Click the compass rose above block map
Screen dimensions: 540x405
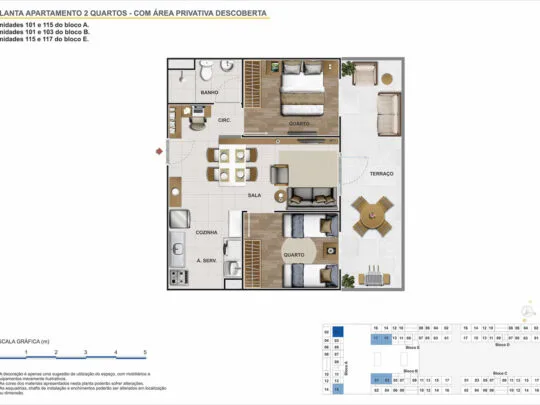click(528, 311)
